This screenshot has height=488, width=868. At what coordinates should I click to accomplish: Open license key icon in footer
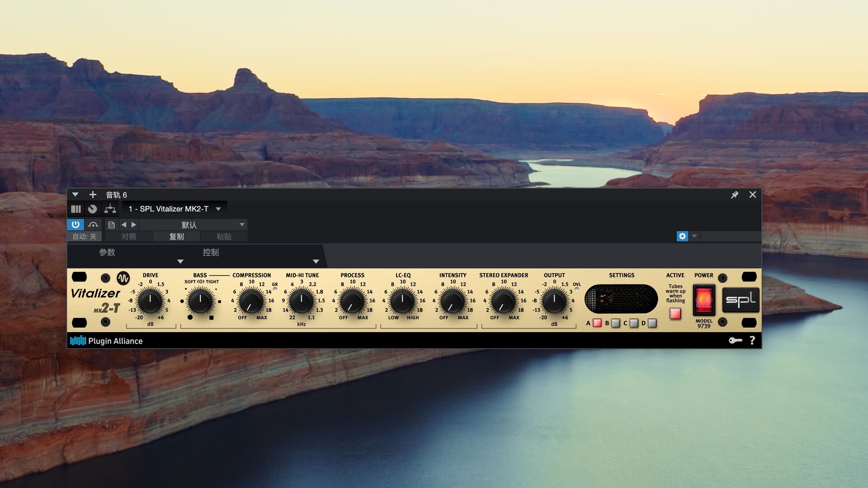pos(736,341)
